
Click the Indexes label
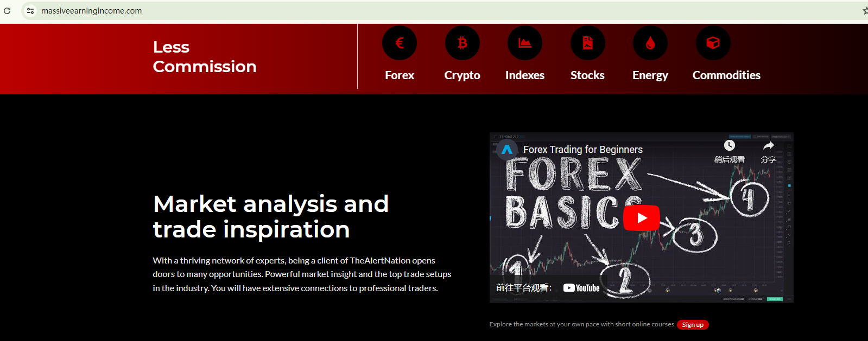pos(525,75)
